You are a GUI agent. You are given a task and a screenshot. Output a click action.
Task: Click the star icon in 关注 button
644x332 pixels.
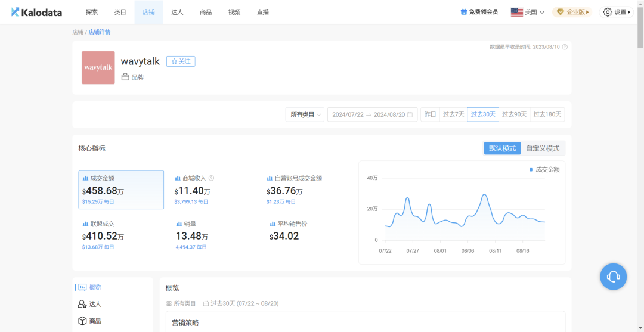174,61
